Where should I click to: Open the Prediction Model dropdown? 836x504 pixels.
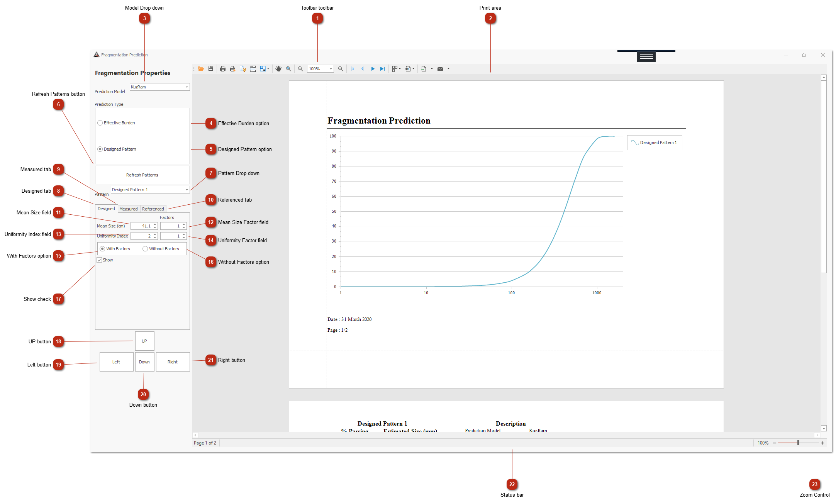point(187,87)
